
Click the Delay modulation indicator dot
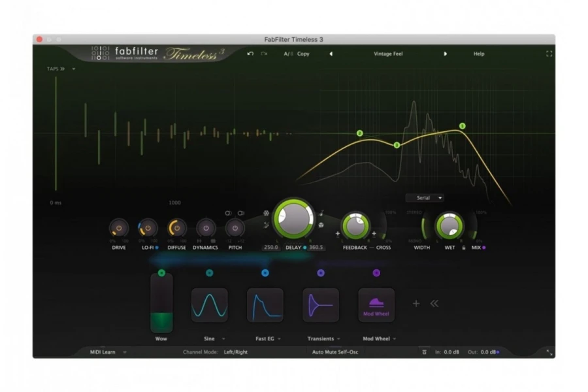304,248
